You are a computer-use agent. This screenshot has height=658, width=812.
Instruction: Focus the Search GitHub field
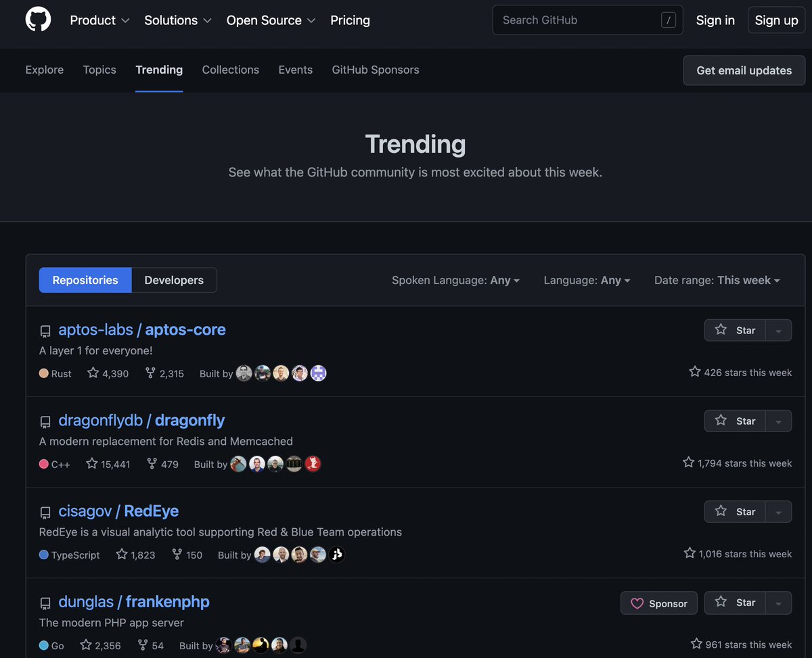coord(587,20)
